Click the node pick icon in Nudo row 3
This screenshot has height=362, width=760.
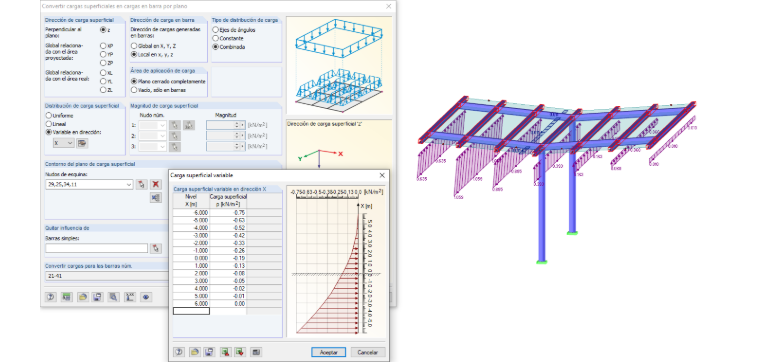click(x=175, y=147)
